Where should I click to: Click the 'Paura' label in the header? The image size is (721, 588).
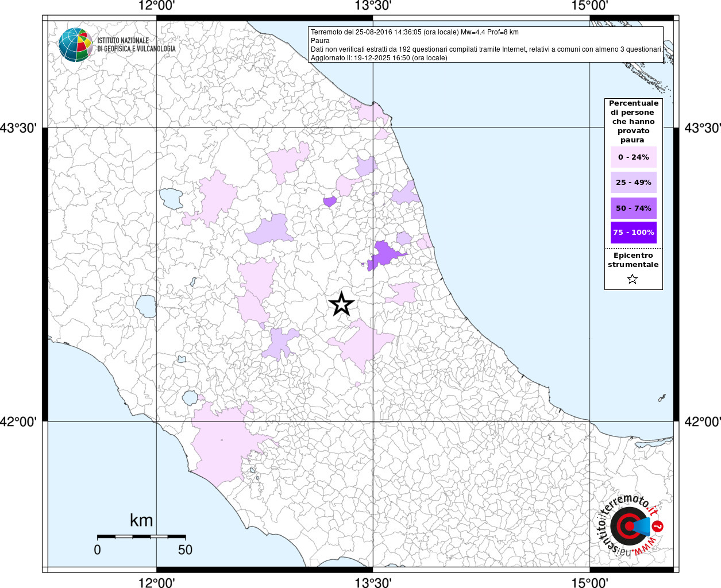(x=321, y=41)
